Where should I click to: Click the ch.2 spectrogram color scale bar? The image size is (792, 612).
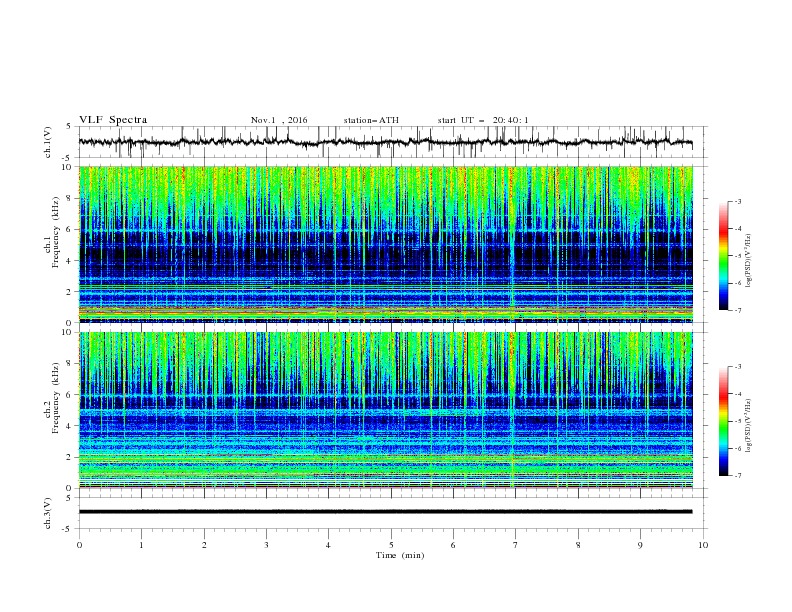click(x=724, y=421)
